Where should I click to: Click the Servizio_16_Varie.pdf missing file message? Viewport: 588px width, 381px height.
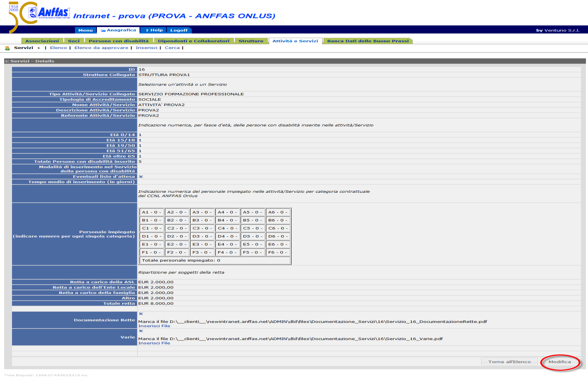pyautogui.click(x=290, y=339)
